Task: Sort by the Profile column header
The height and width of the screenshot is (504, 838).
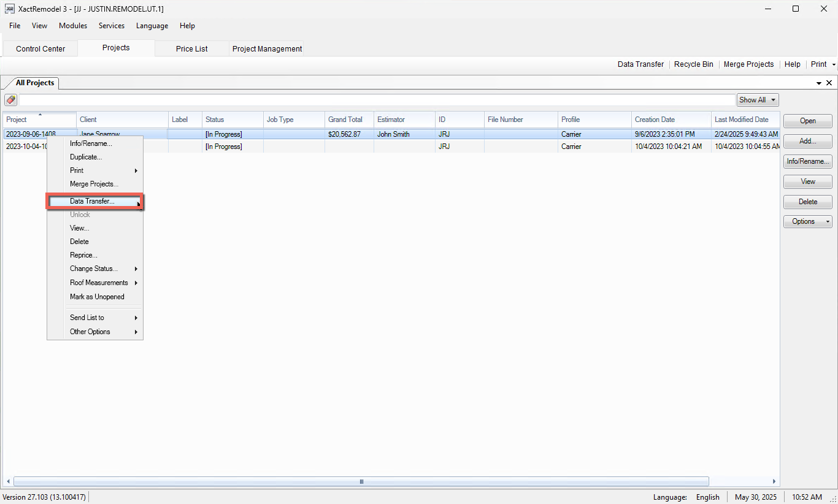Action: [x=595, y=120]
